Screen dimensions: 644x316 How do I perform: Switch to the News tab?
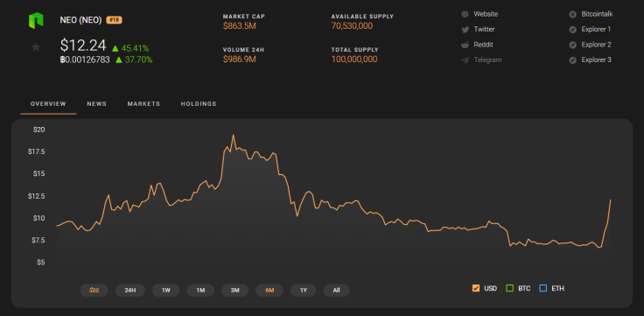(x=96, y=104)
